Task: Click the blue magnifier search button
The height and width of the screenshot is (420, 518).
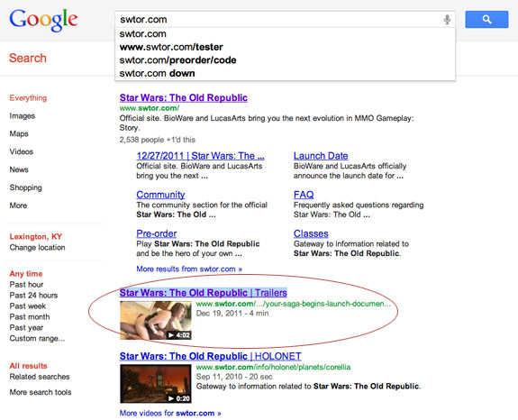Action: (486, 20)
